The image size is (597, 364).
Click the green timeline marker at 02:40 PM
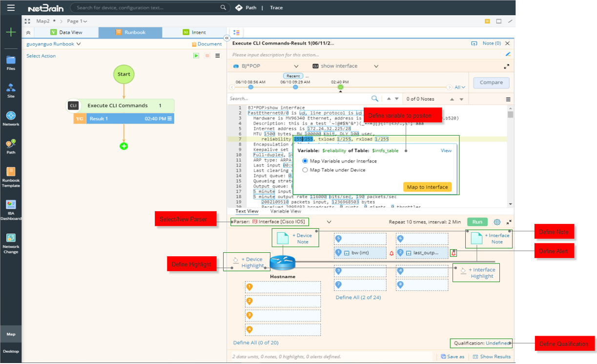pos(342,88)
